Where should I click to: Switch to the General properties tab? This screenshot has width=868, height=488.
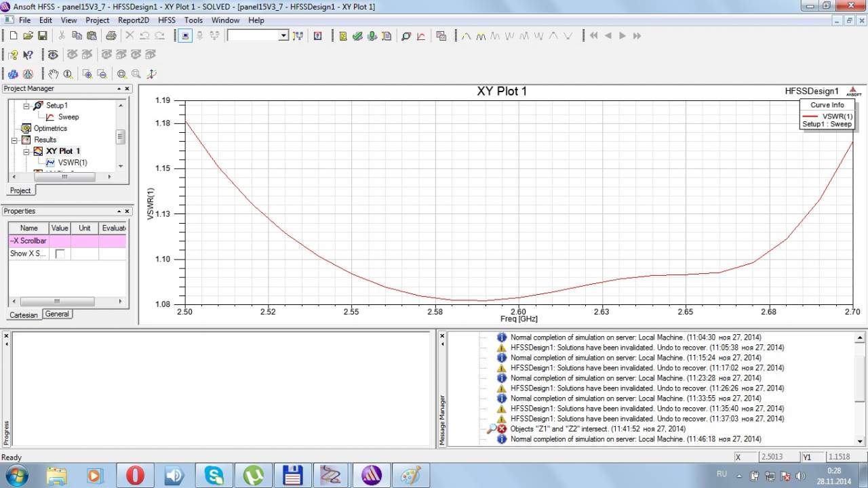pyautogui.click(x=57, y=314)
